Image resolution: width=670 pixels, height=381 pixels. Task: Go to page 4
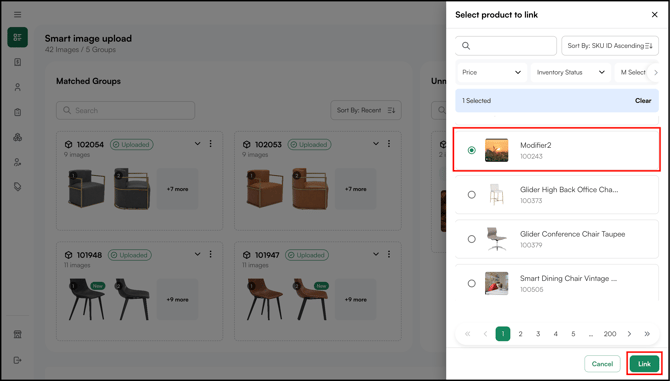click(555, 334)
